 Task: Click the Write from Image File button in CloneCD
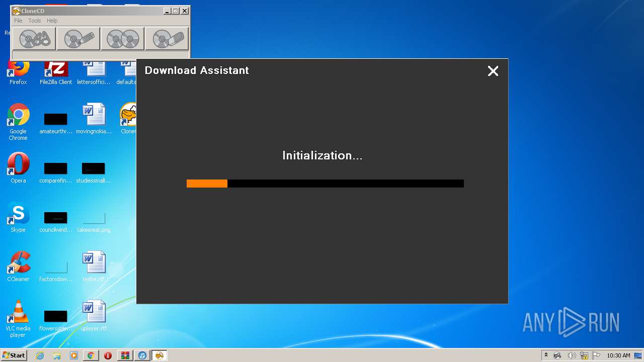pyautogui.click(x=78, y=39)
